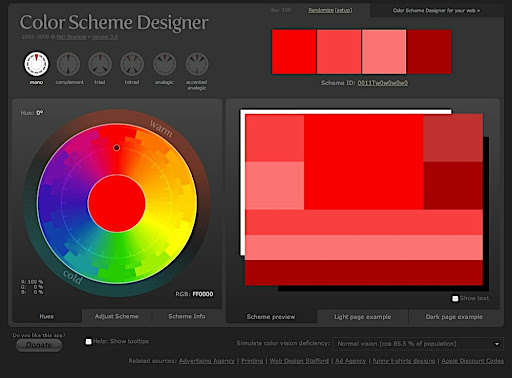Select the complement scheme icon
This screenshot has height=378, width=512.
pyautogui.click(x=68, y=64)
